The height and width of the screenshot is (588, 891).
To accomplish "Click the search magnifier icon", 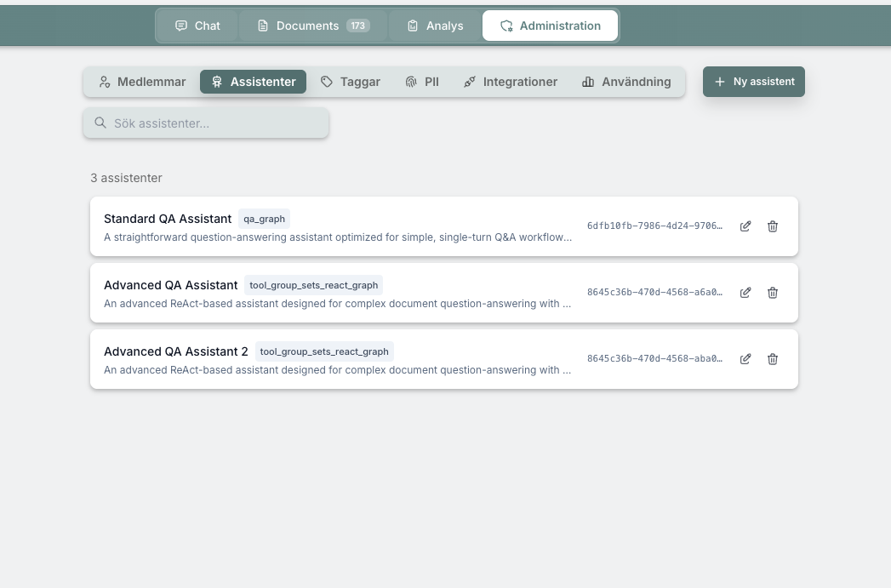I will (x=100, y=123).
